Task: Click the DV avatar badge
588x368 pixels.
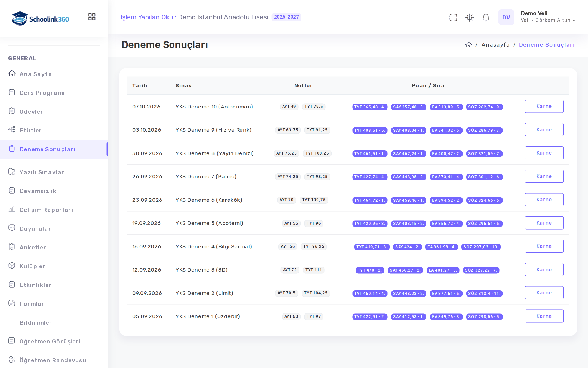Action: (x=506, y=17)
